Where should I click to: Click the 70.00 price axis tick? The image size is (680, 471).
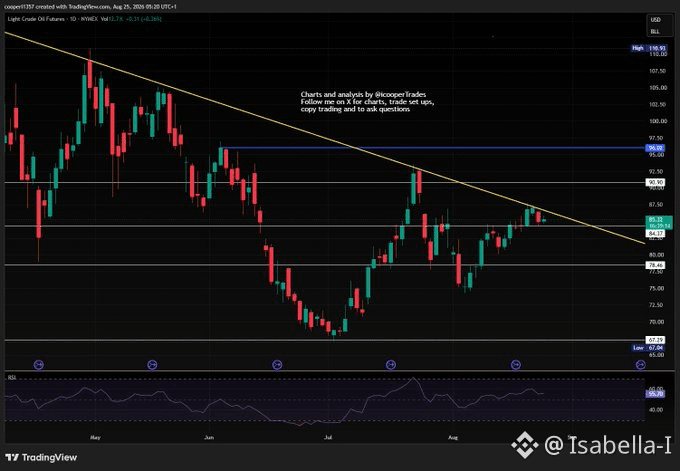[x=658, y=322]
